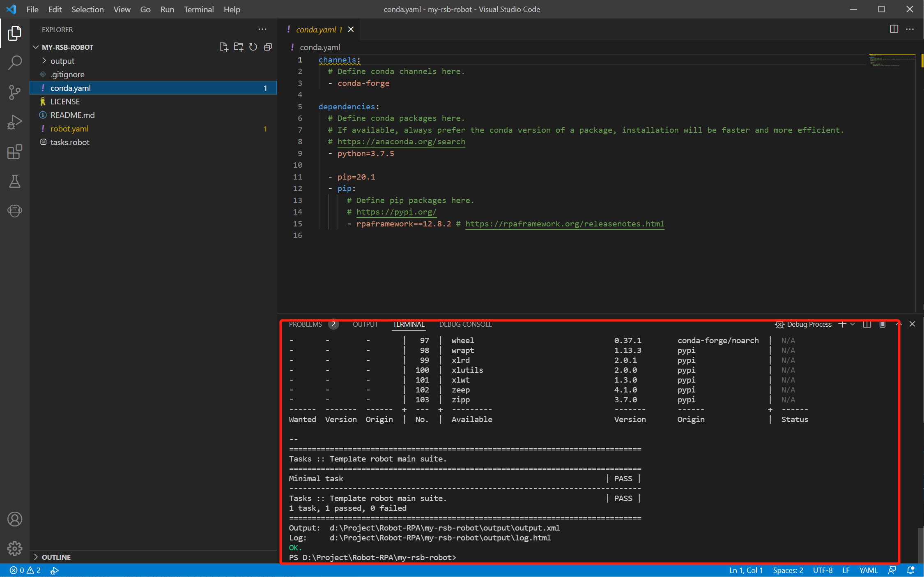Screen dimensions: 924x577
Task: Open the anaconda.org search link
Action: point(401,142)
